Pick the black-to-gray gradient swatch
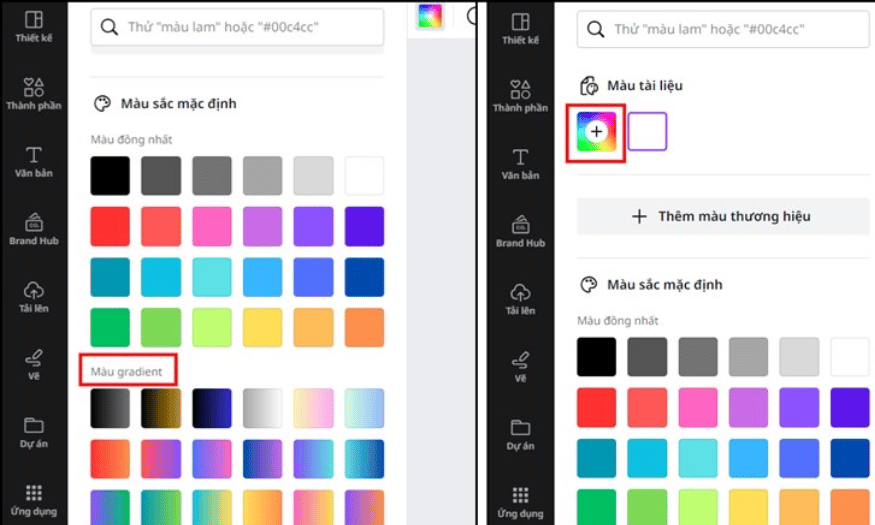This screenshot has width=875, height=525. pyautogui.click(x=110, y=408)
